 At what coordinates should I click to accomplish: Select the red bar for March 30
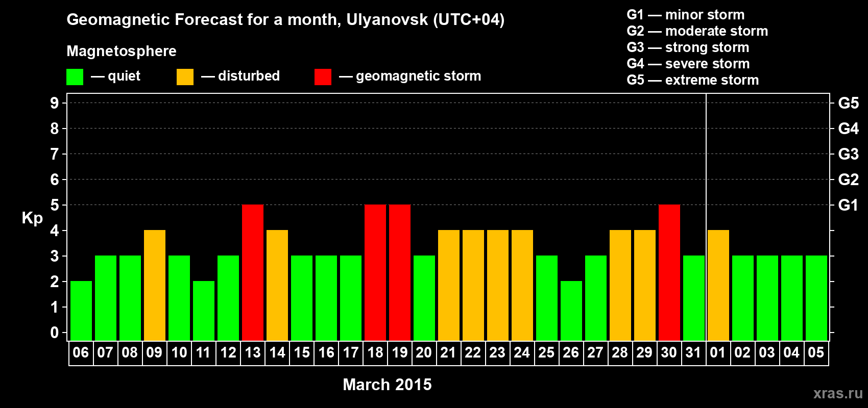tap(669, 273)
